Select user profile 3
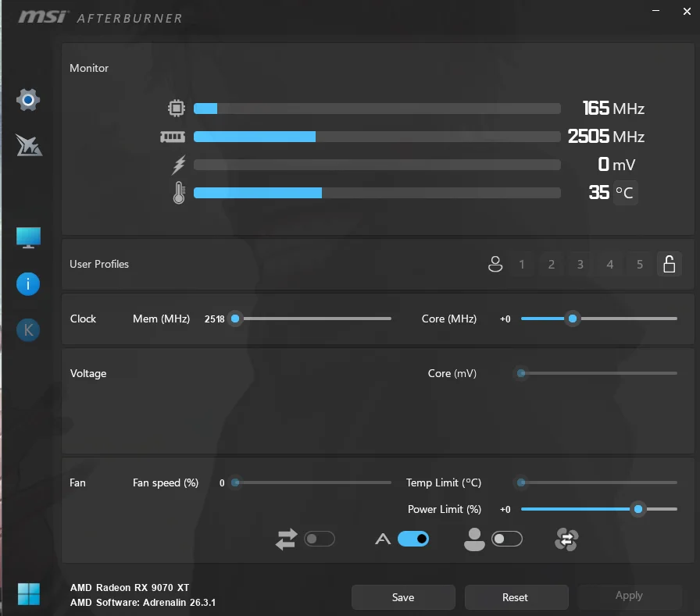700x616 pixels. pyautogui.click(x=580, y=264)
